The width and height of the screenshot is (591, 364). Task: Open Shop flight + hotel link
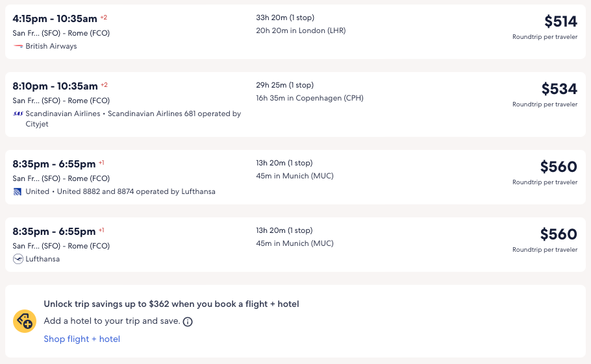pyautogui.click(x=82, y=339)
